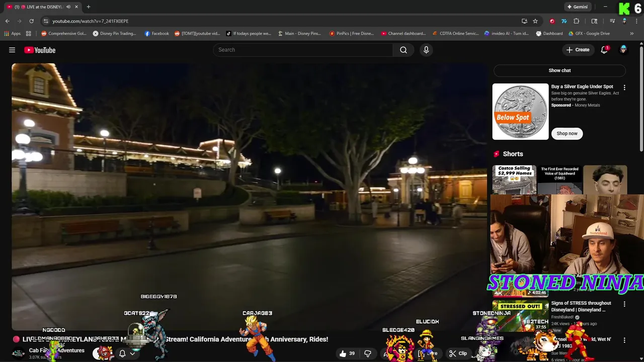Open GFX - Google Drive bookmark
644x362 pixels.
coord(589,34)
